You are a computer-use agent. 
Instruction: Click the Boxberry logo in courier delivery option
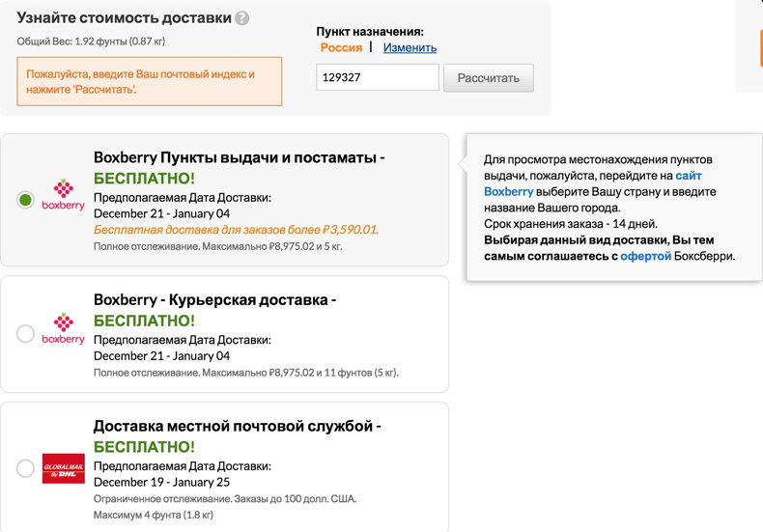(63, 328)
